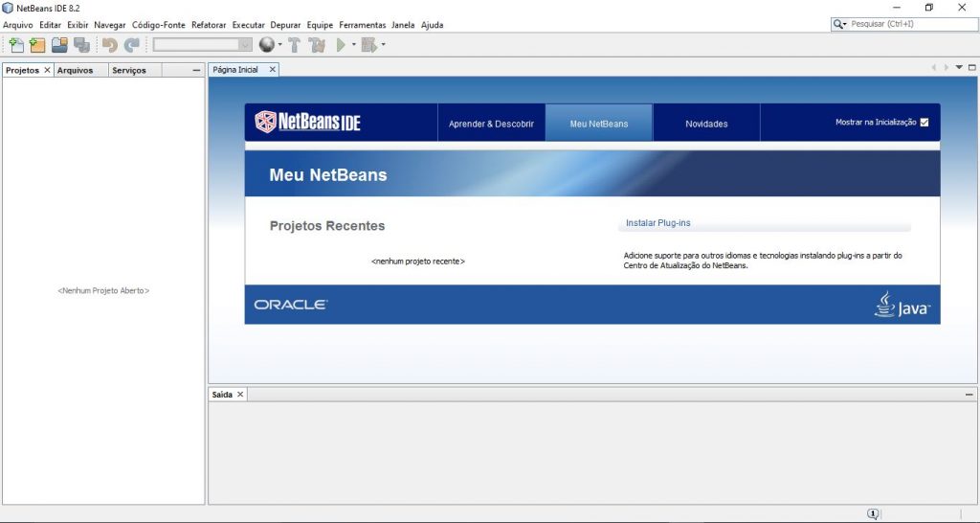Click the Open Project toolbar icon
Viewport: 980px width, 523px height.
[59, 45]
